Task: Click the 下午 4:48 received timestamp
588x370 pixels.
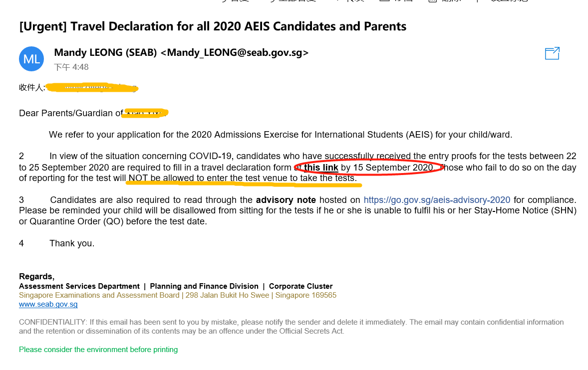Action: pyautogui.click(x=71, y=67)
